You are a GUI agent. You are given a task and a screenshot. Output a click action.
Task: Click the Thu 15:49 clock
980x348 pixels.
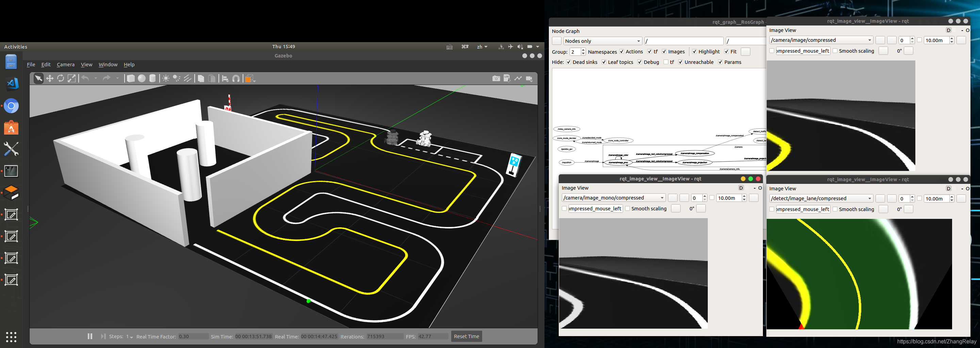point(283,46)
